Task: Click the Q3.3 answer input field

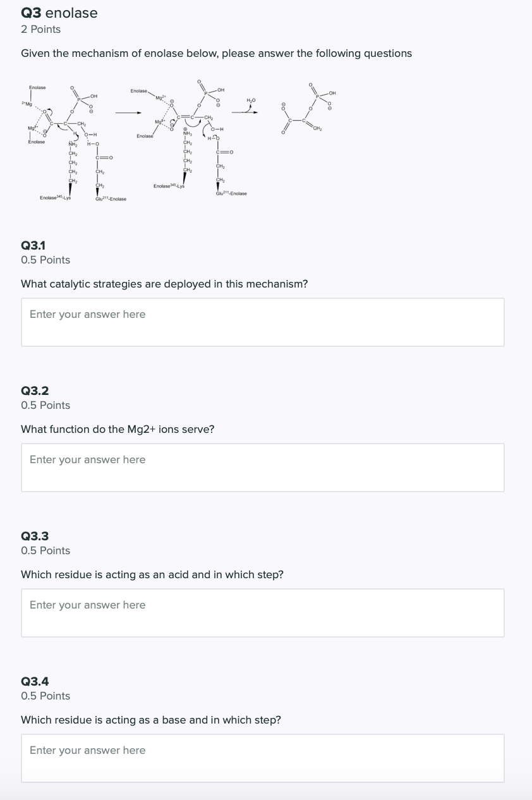Action: [x=263, y=612]
